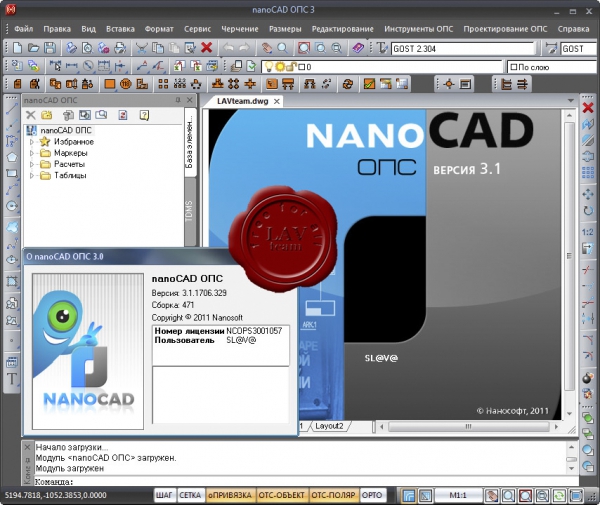Close the command line panel
The width and height of the screenshot is (600, 505).
pos(27,447)
